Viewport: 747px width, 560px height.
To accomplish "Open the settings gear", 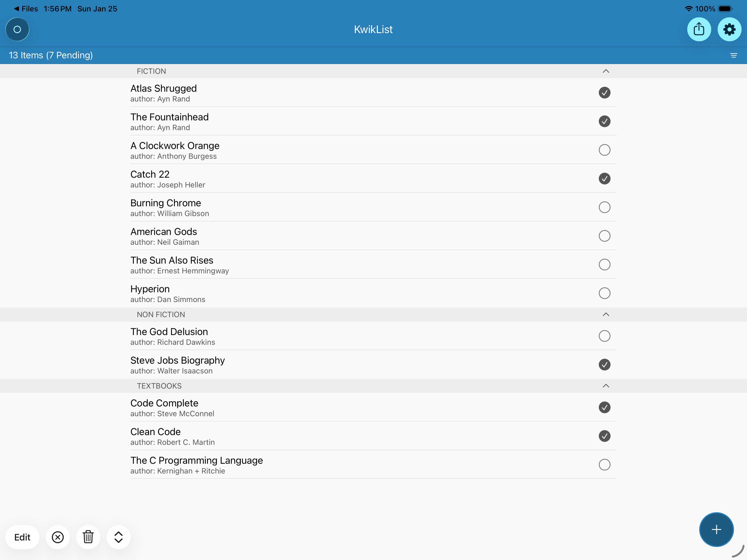I will coord(729,29).
